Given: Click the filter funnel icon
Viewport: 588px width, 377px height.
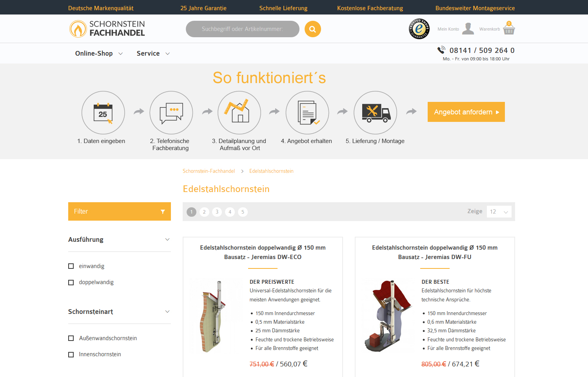Looking at the screenshot, I should click(163, 211).
